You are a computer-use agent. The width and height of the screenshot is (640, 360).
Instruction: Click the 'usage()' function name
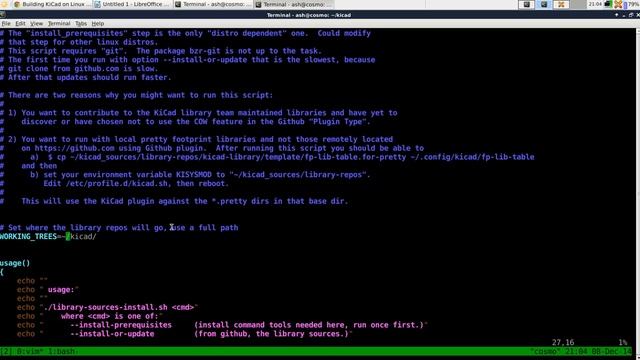pyautogui.click(x=15, y=263)
